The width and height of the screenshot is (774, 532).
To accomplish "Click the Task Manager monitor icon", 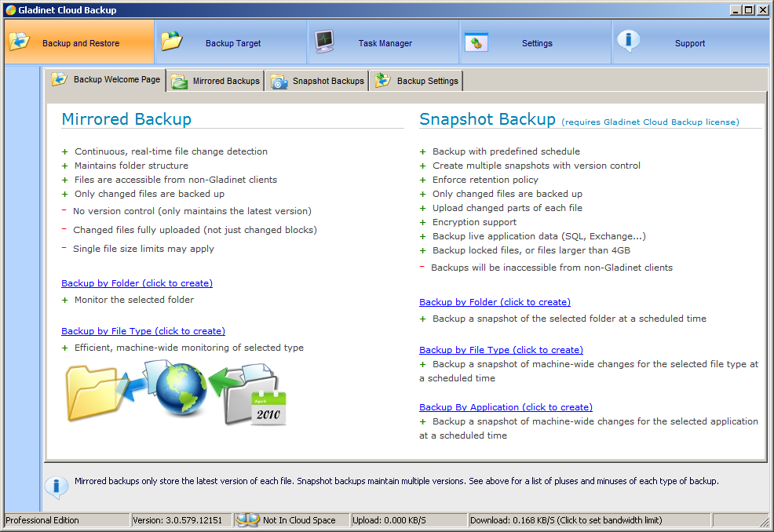I will pos(324,42).
